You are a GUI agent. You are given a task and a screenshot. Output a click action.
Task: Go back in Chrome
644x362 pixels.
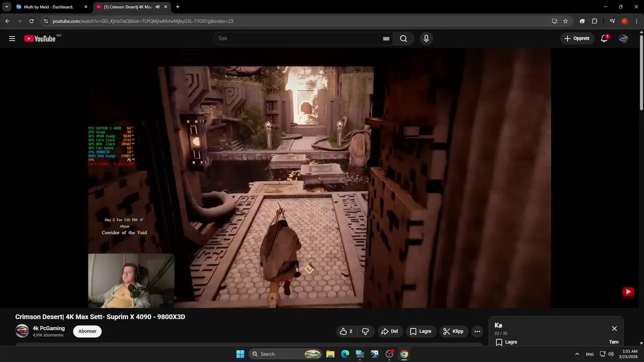(x=7, y=21)
